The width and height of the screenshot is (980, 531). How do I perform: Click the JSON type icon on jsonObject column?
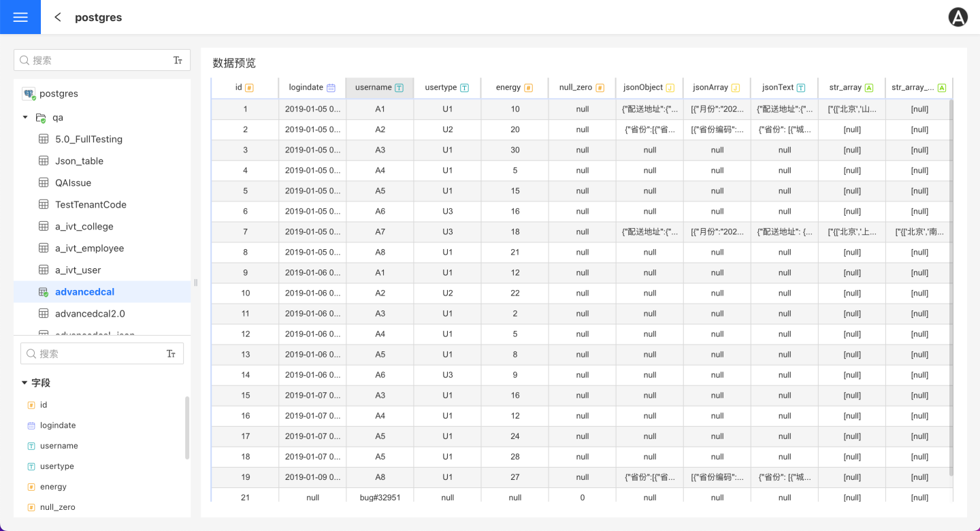click(670, 88)
